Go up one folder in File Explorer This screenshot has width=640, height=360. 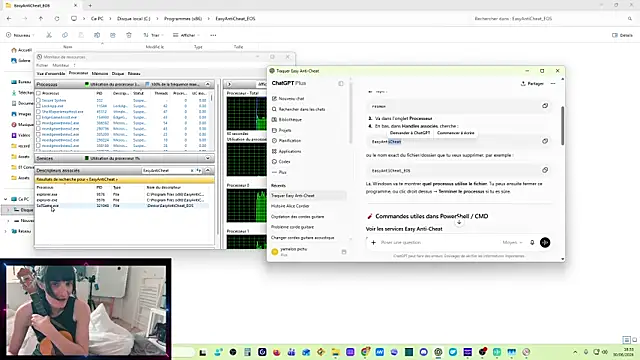[x=41, y=19]
